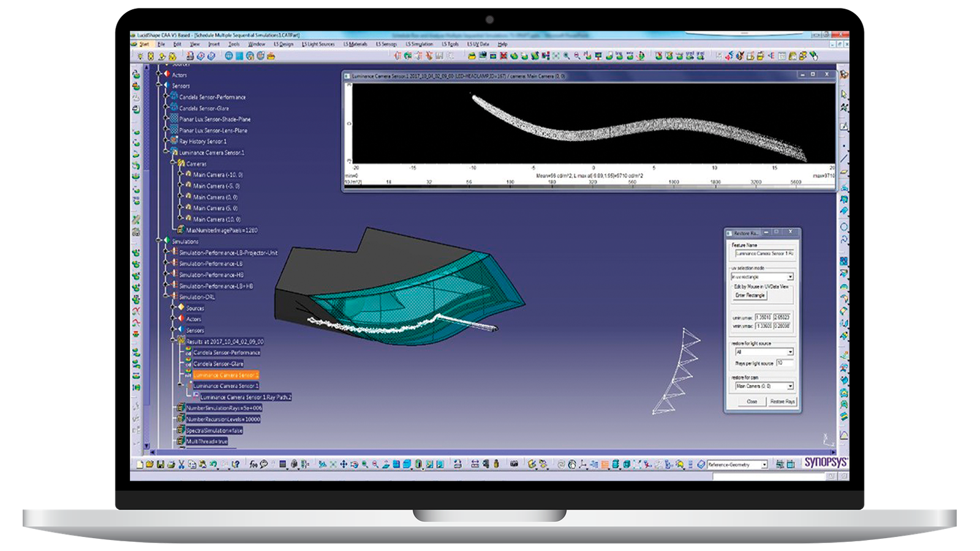Click the printer icon in top toolbar

tap(190, 56)
